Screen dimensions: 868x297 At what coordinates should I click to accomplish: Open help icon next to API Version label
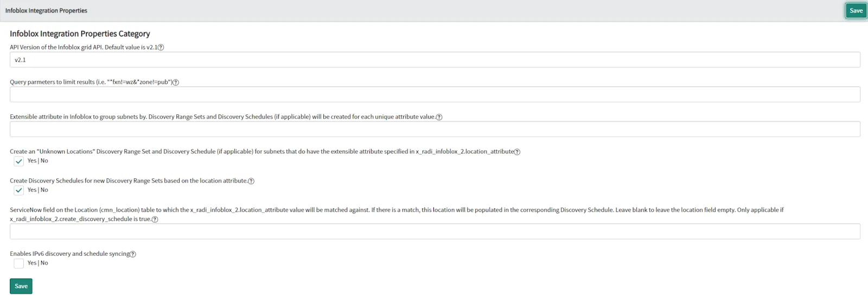tap(161, 48)
